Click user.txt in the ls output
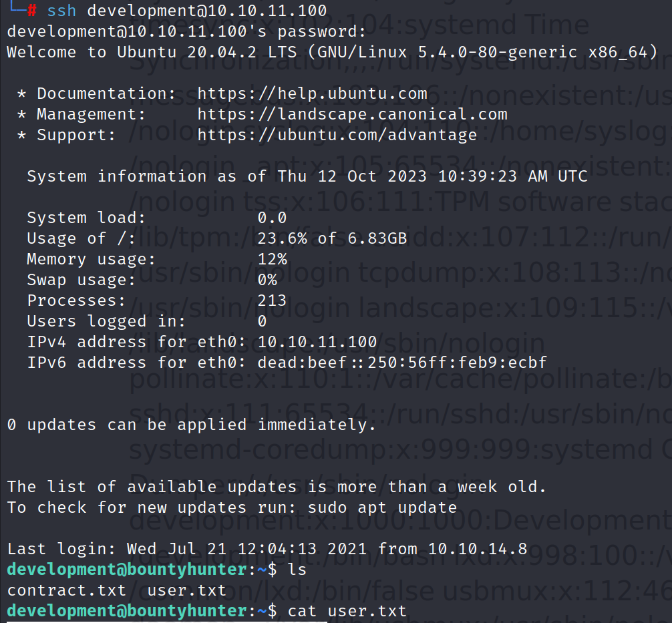The width and height of the screenshot is (672, 623). pos(186,590)
